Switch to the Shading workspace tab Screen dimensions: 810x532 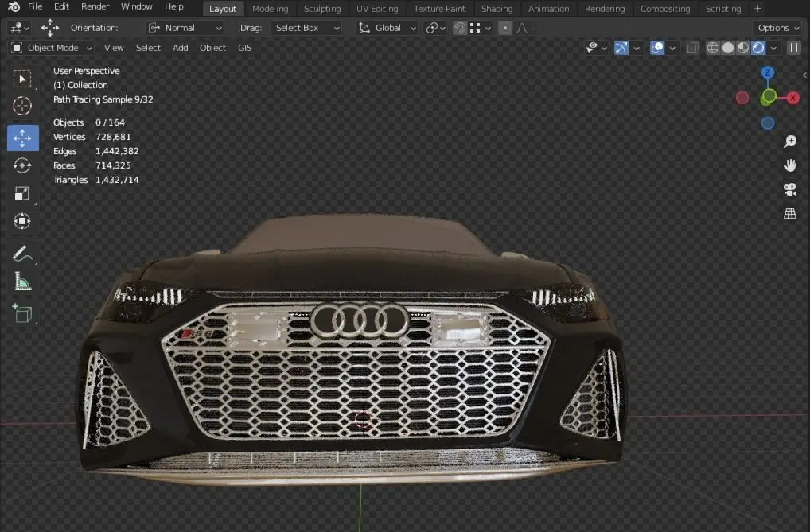497,9
